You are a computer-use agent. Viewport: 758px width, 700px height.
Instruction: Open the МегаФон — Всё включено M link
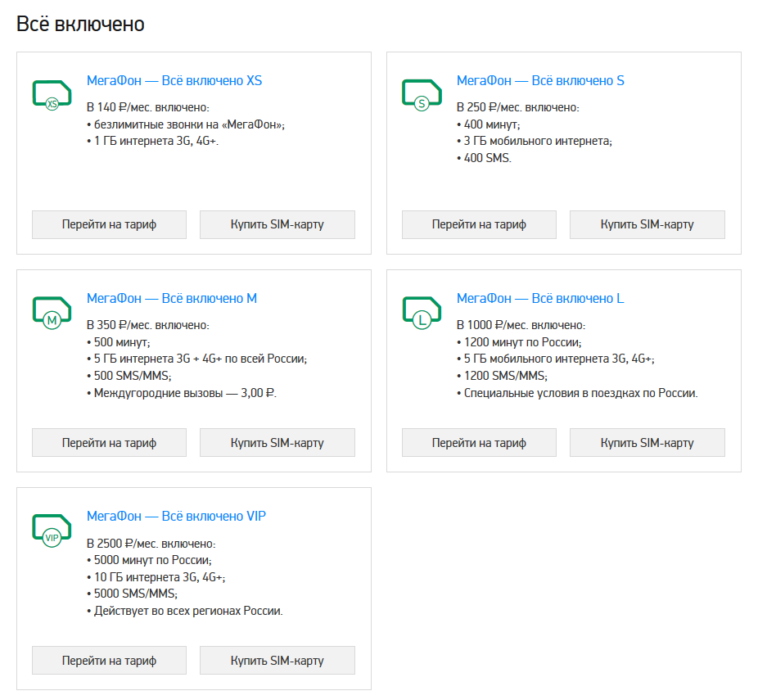click(x=172, y=299)
